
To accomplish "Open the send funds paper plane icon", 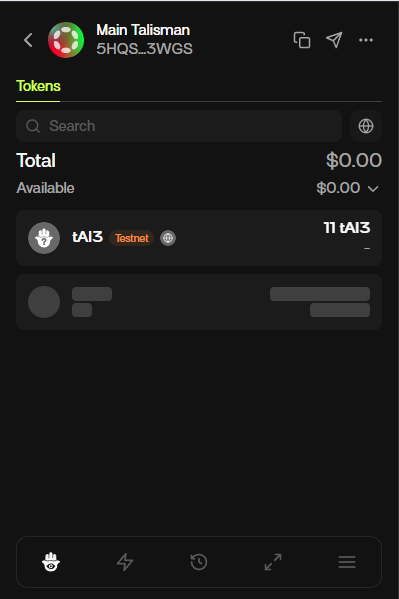I will point(334,40).
